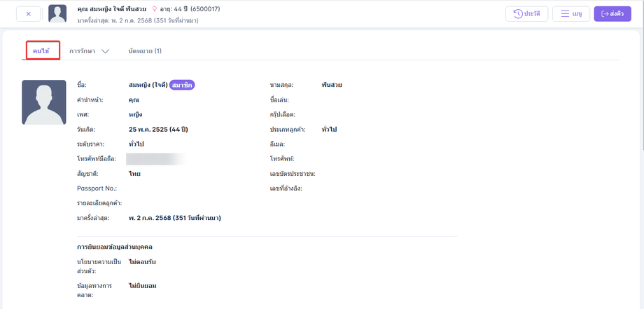
Task: Select the คนไข้ tab
Action: click(41, 51)
